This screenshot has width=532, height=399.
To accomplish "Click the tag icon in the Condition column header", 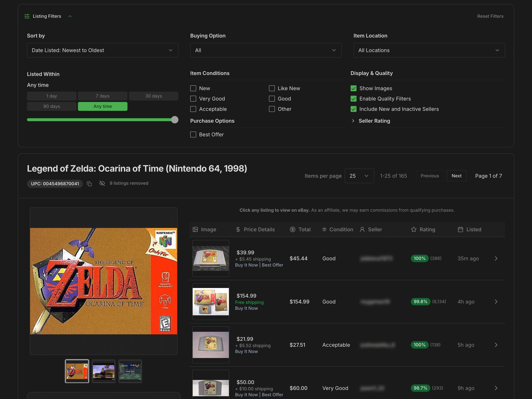I will coord(324,229).
